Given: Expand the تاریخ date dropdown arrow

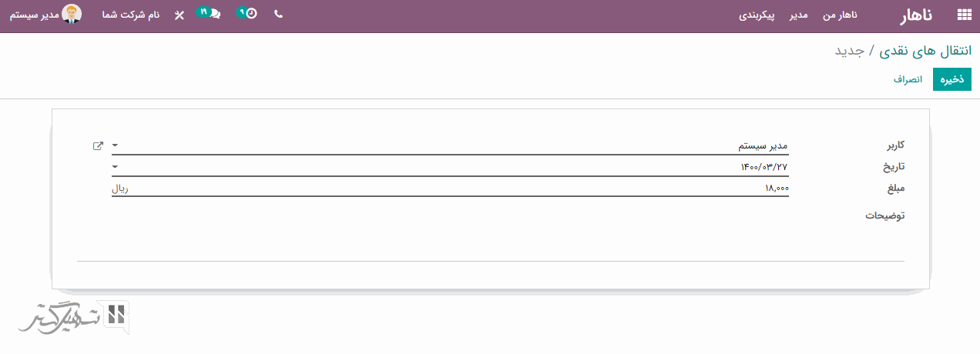Looking at the screenshot, I should [116, 166].
